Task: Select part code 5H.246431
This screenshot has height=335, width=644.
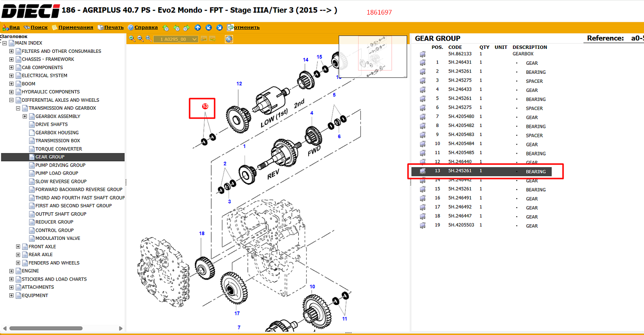Action: click(460, 63)
